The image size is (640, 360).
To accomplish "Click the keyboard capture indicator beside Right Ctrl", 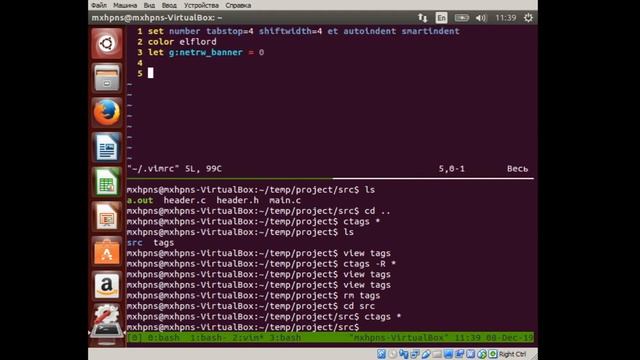I will pyautogui.click(x=493, y=354).
